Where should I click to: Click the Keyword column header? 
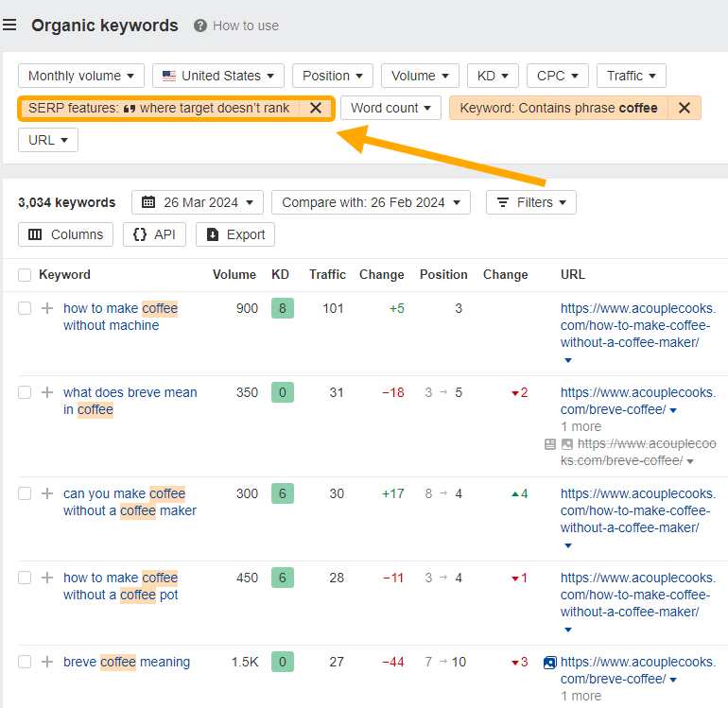tap(64, 275)
